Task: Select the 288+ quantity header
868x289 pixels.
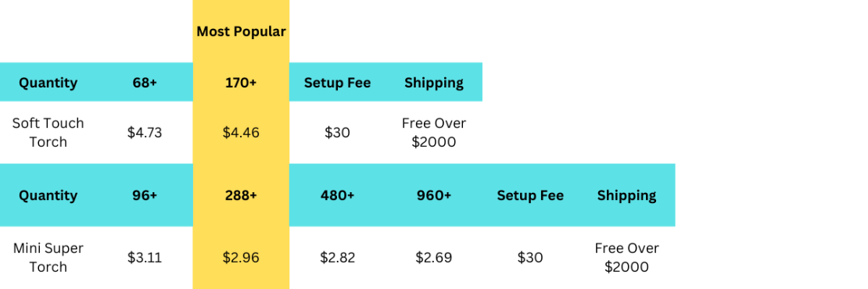Action: point(241,195)
